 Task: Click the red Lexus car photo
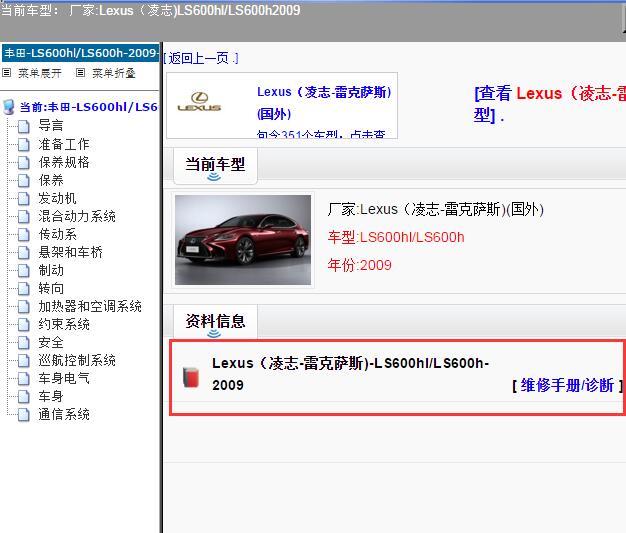point(243,240)
